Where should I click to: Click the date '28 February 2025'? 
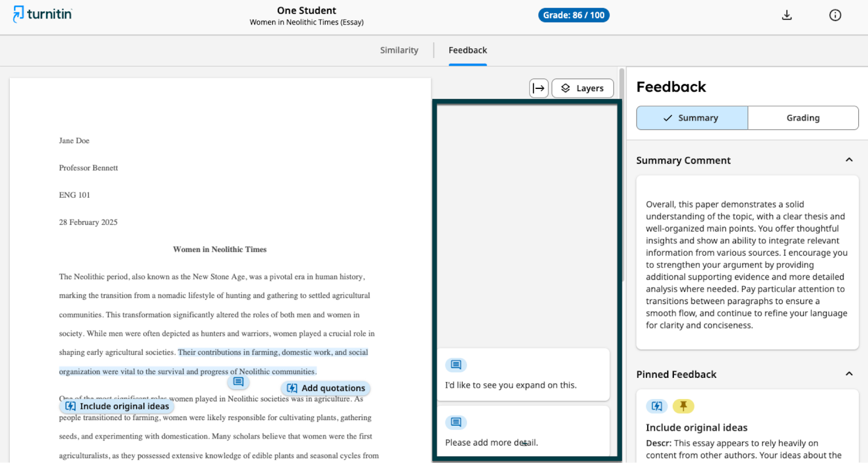(x=88, y=222)
